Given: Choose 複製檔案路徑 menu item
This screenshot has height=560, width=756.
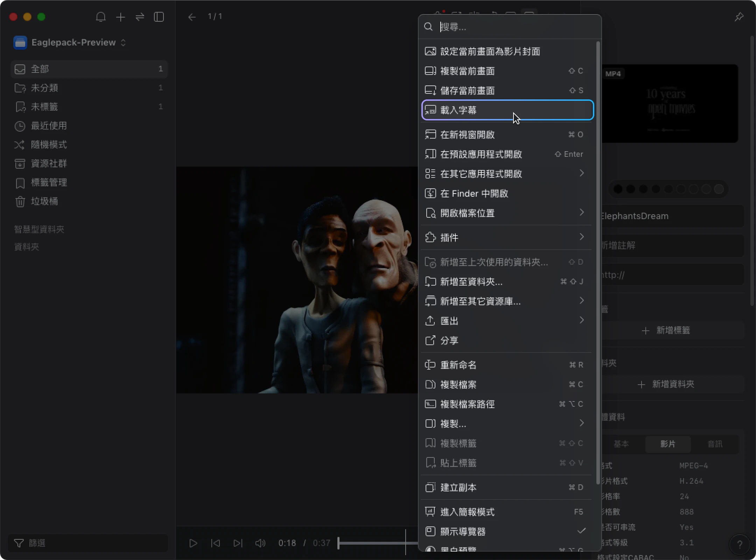Looking at the screenshot, I should click(507, 404).
